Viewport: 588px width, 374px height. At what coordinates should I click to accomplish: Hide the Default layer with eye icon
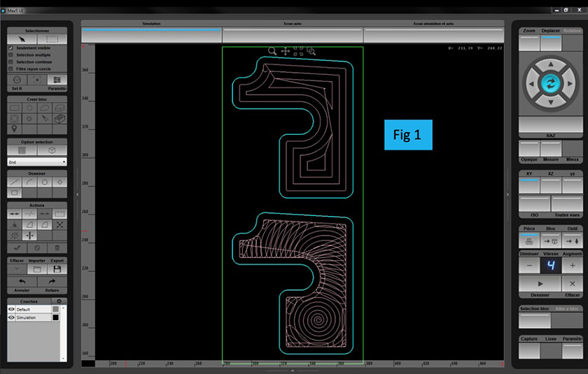click(11, 309)
